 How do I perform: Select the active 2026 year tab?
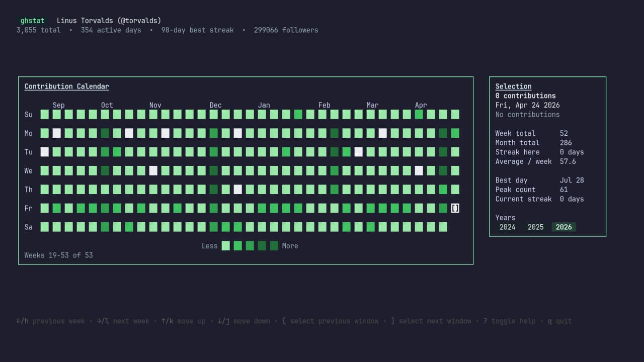click(563, 227)
